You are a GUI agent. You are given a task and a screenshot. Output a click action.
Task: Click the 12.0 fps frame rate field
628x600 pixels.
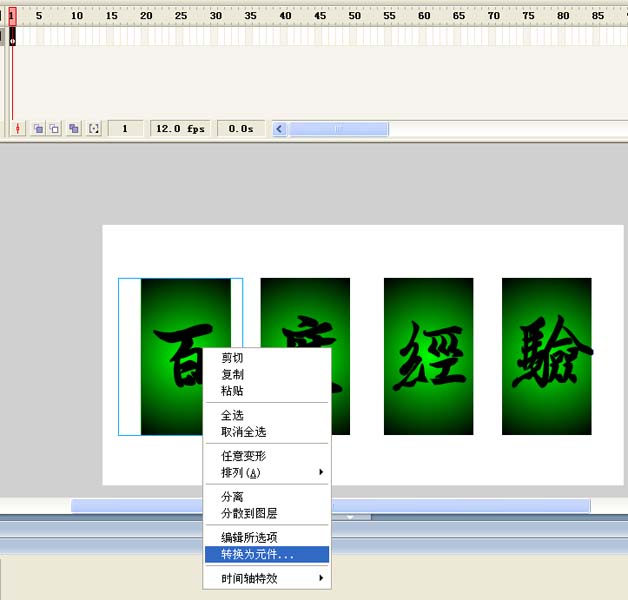(x=180, y=129)
